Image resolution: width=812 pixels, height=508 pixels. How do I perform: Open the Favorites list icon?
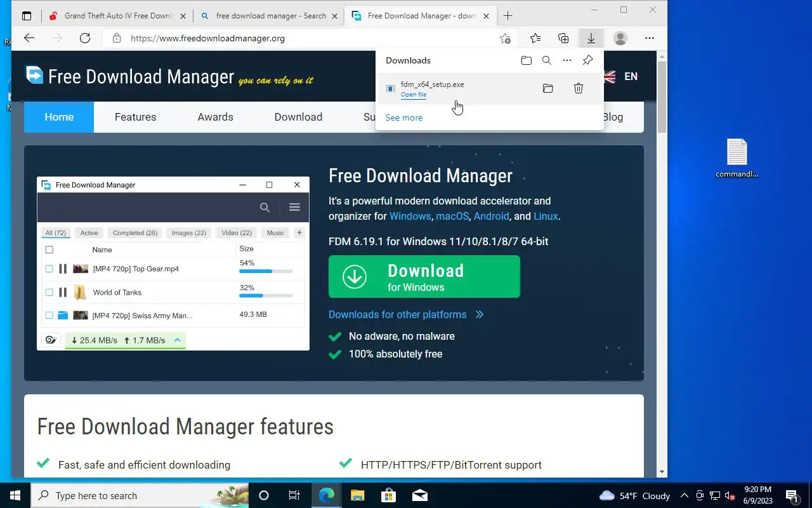tap(535, 38)
